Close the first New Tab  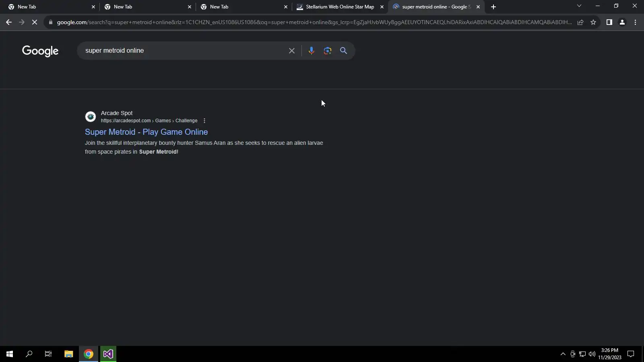pyautogui.click(x=93, y=7)
